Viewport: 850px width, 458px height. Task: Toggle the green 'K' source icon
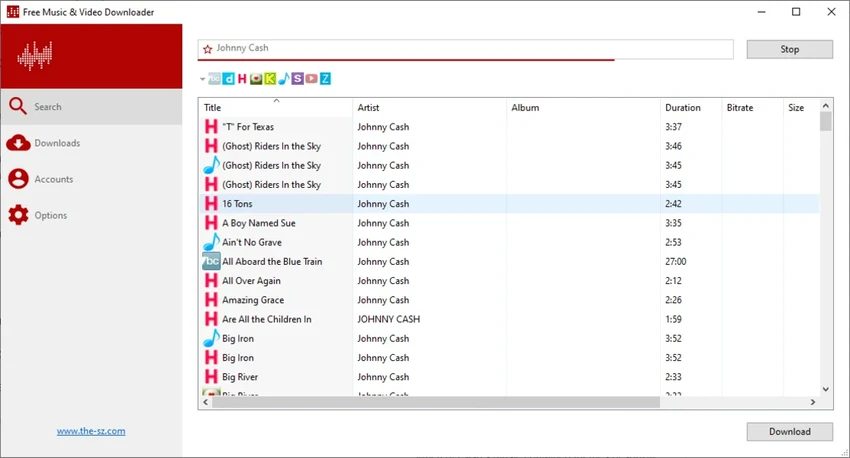coord(270,79)
